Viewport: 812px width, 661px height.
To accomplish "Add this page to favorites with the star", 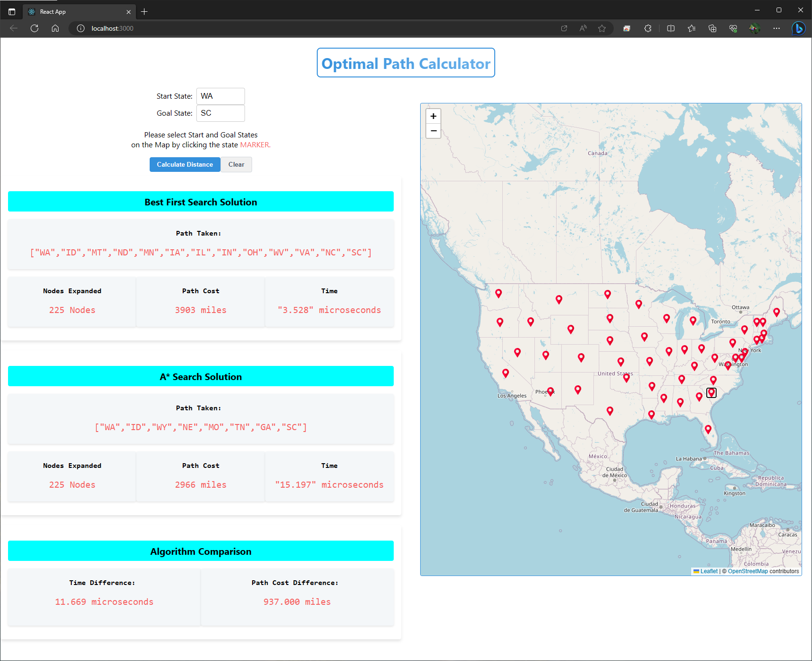I will coord(601,28).
